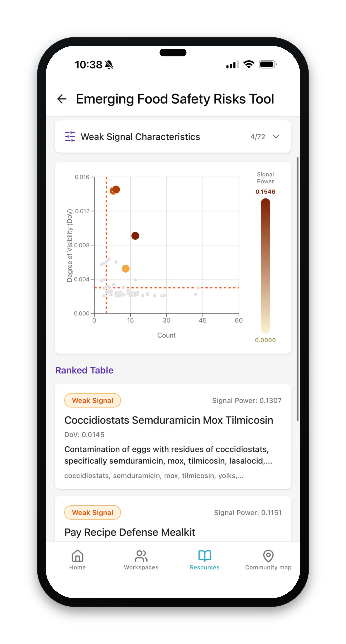Open the 4/72 filter count dropdown
346x644 pixels.
point(258,137)
